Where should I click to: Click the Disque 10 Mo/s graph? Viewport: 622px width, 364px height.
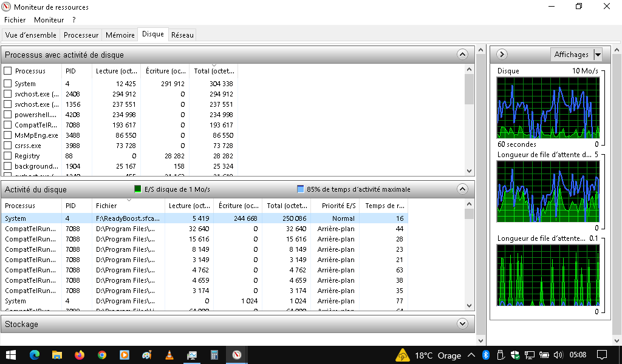coord(548,107)
